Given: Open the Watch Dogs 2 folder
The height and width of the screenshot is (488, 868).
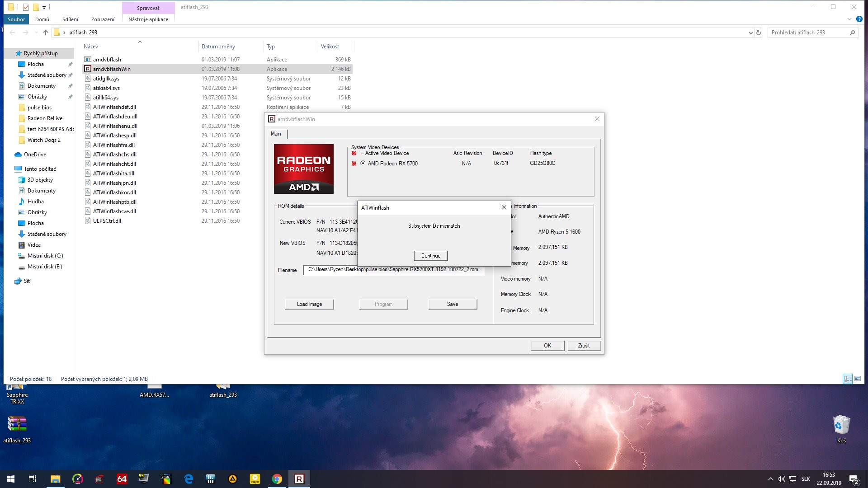Looking at the screenshot, I should point(44,140).
